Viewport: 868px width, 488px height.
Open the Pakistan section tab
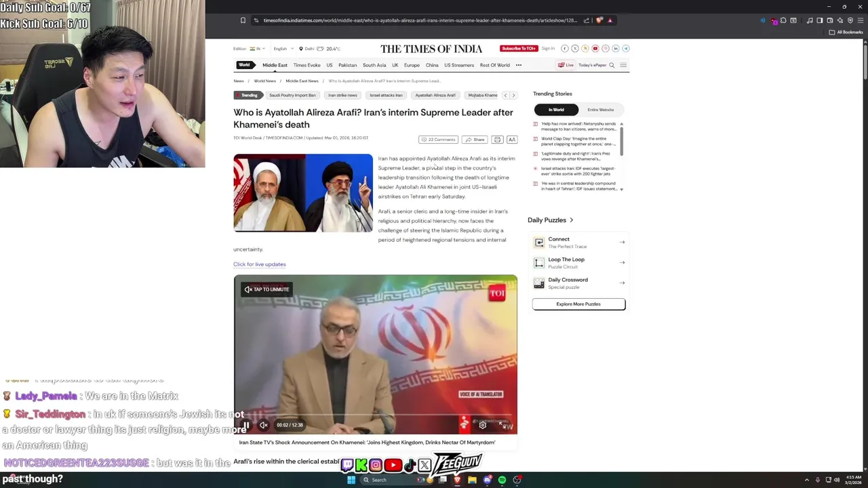coord(347,65)
